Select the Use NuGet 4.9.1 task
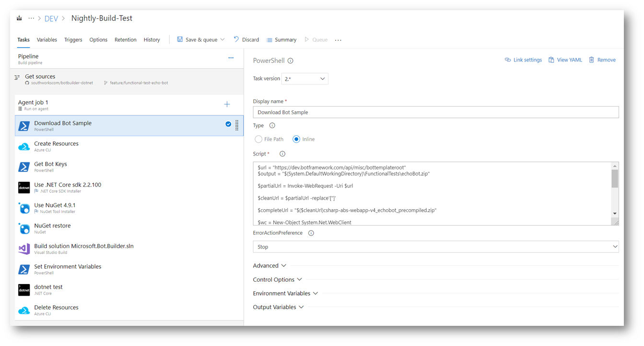Screen dimensions: 644x346 129,208
